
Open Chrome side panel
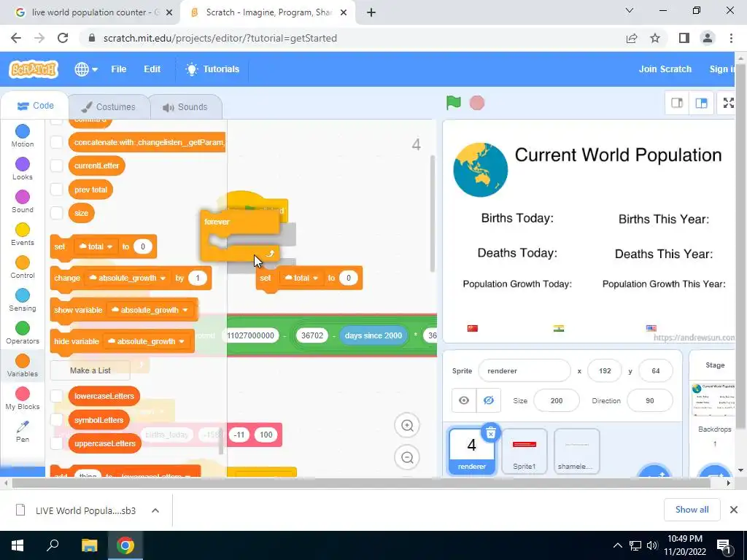684,38
